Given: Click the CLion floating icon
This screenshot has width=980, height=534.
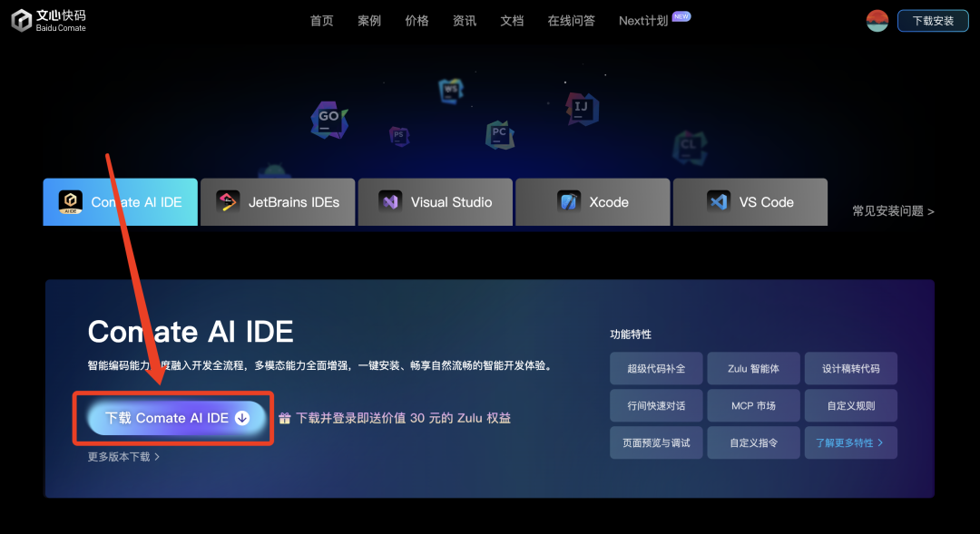Looking at the screenshot, I should (690, 147).
